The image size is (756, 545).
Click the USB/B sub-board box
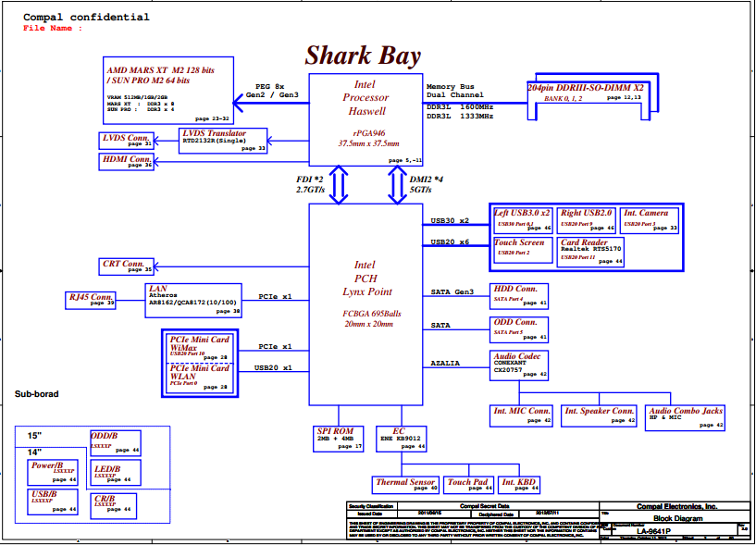(x=53, y=502)
